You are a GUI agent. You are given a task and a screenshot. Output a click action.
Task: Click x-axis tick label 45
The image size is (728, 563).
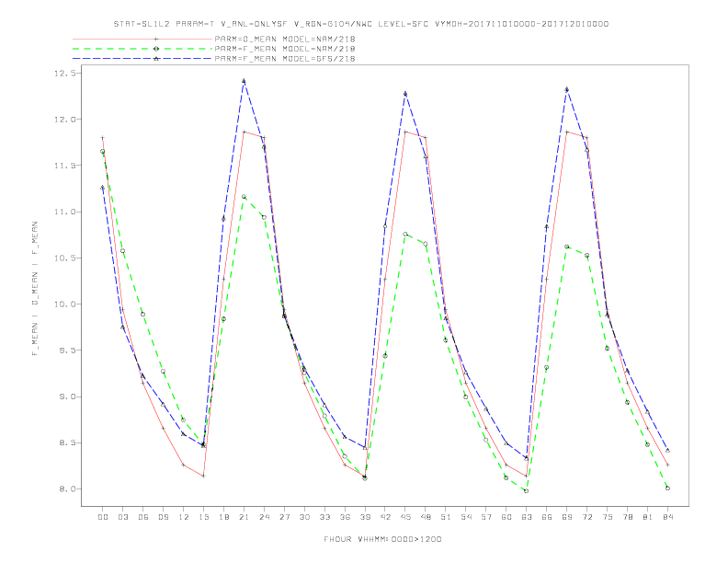pos(405,517)
